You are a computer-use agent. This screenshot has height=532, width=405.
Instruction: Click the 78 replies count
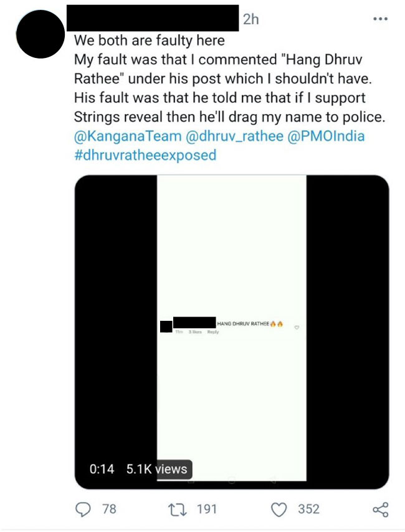tap(109, 509)
